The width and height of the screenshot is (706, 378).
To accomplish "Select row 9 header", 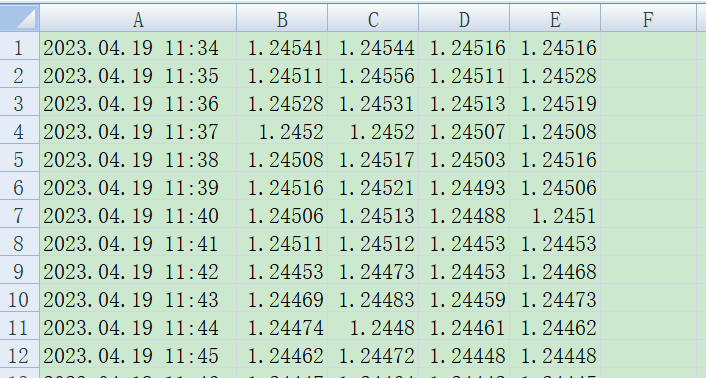I will point(19,270).
